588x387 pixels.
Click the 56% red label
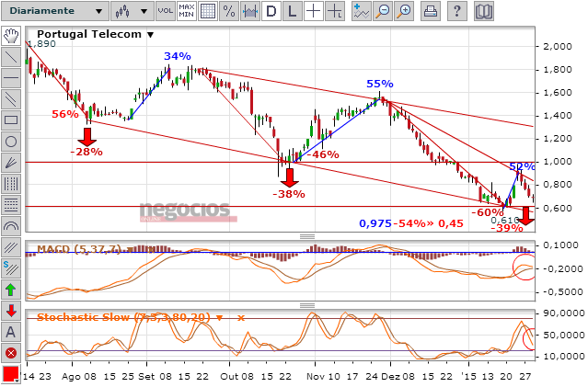point(65,114)
